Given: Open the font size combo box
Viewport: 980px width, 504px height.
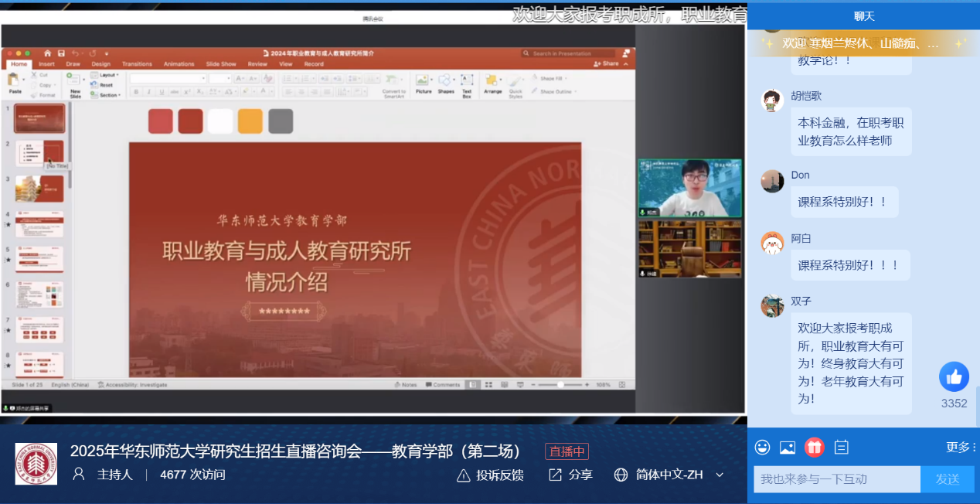Looking at the screenshot, I should click(x=220, y=78).
